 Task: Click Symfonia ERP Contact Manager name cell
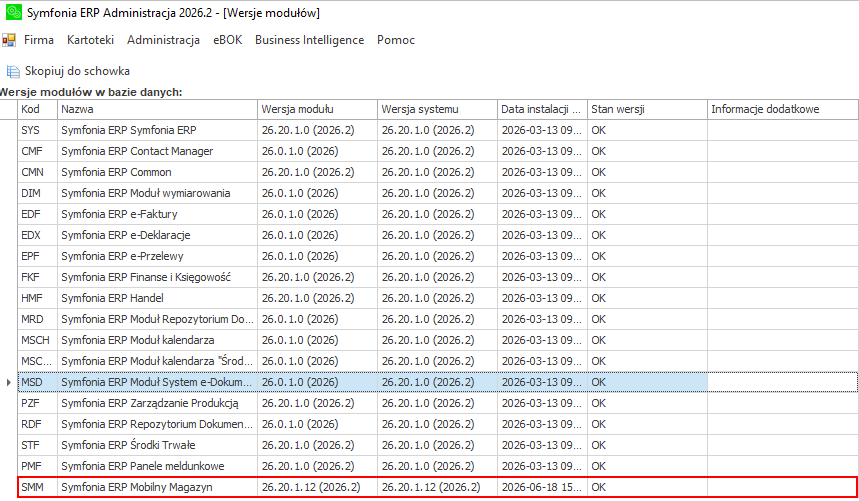pos(157,151)
